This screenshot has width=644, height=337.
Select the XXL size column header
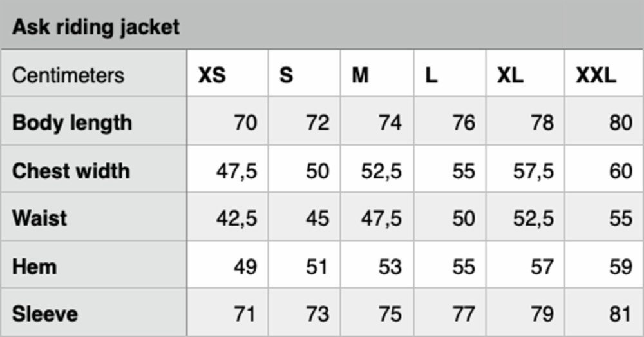pos(596,75)
